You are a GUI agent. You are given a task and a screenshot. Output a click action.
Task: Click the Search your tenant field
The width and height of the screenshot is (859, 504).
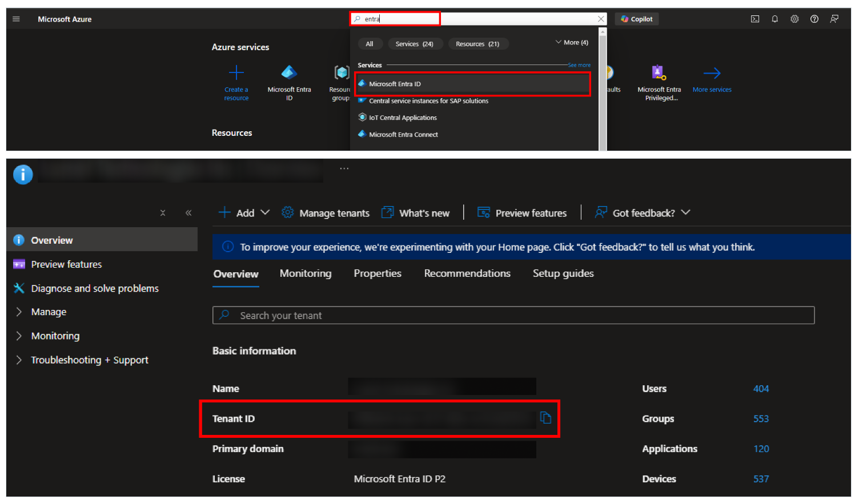pyautogui.click(x=513, y=316)
